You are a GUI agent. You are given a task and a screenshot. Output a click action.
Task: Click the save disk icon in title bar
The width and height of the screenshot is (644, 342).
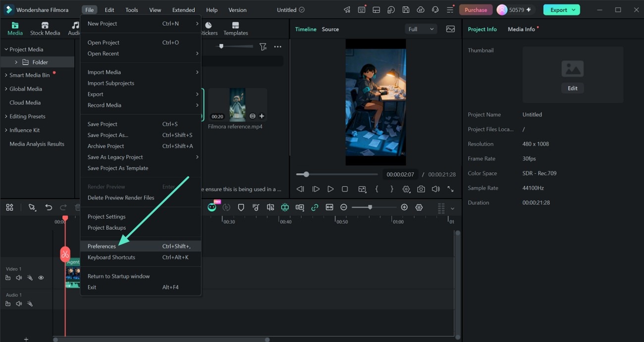pyautogui.click(x=406, y=10)
